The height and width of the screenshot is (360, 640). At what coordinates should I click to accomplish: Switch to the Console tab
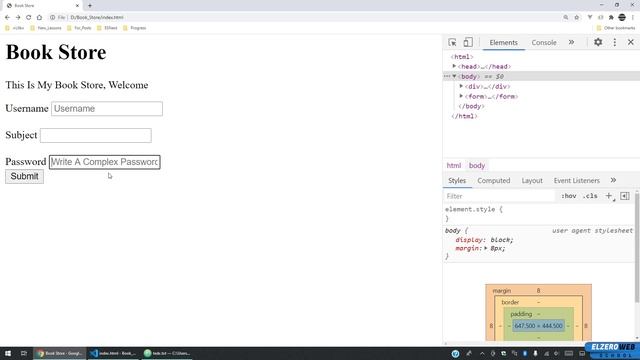(544, 42)
